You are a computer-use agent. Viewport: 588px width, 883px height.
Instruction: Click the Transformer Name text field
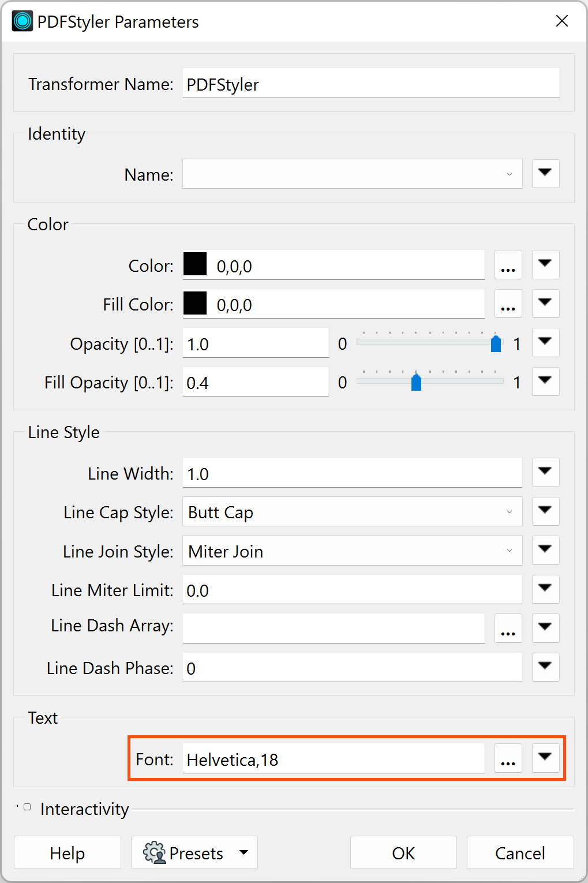tap(371, 83)
